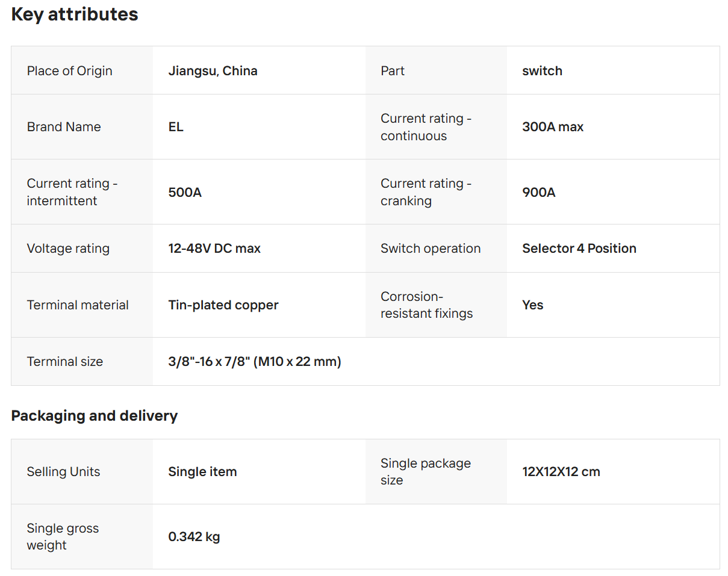Select the 12-48V DC max voltage value
The height and width of the screenshot is (576, 728).
[x=214, y=249]
